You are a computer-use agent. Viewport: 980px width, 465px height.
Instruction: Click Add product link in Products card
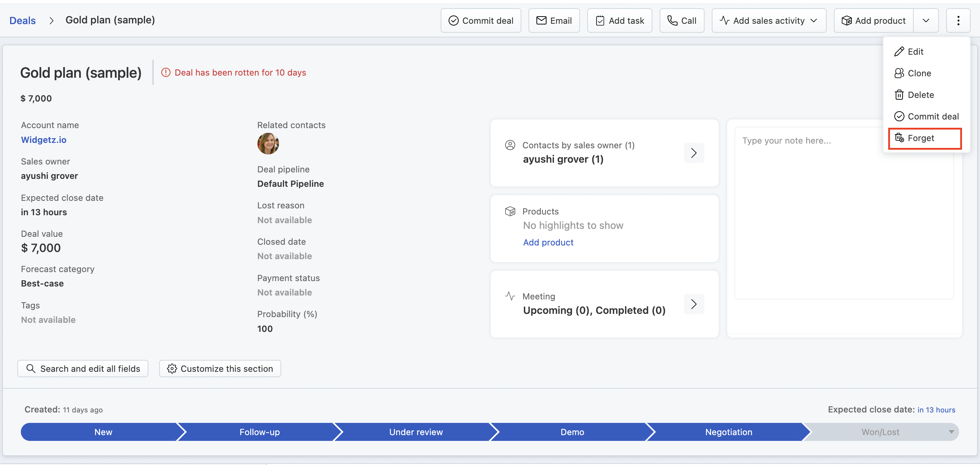(548, 242)
